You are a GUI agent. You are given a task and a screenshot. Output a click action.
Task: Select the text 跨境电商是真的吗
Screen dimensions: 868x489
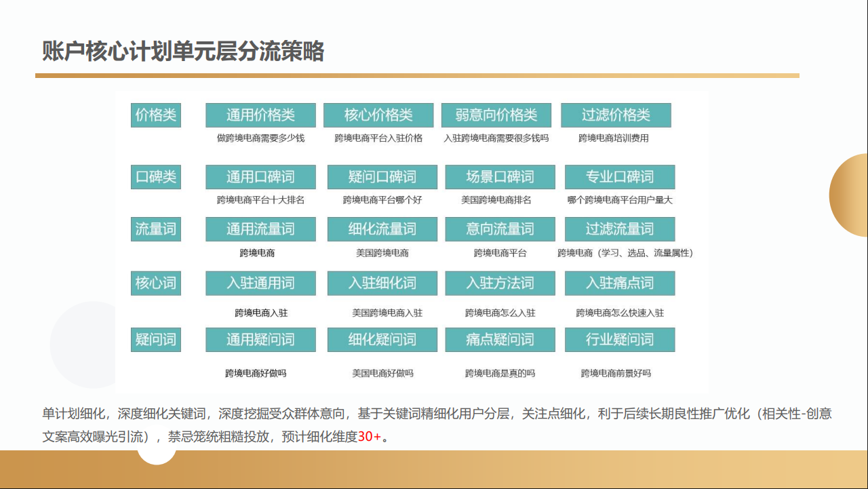500,373
